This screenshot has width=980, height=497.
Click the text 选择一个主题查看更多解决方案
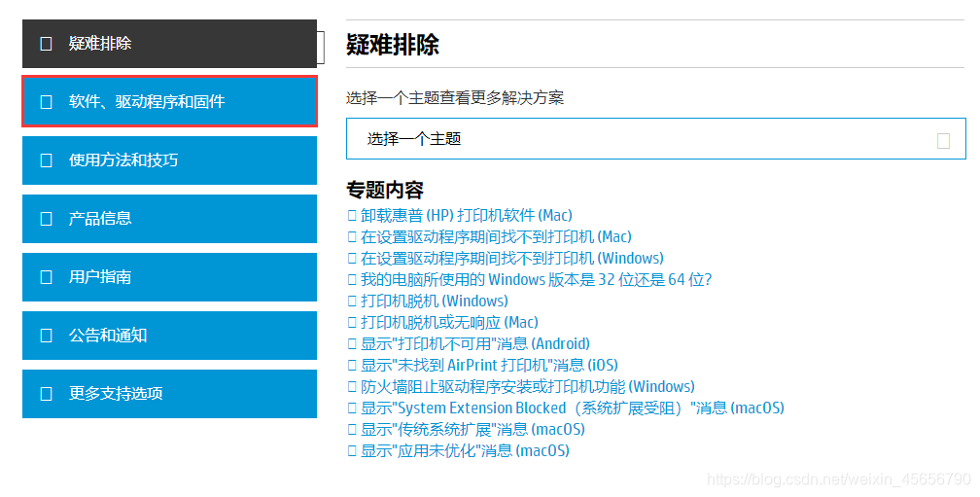[455, 98]
